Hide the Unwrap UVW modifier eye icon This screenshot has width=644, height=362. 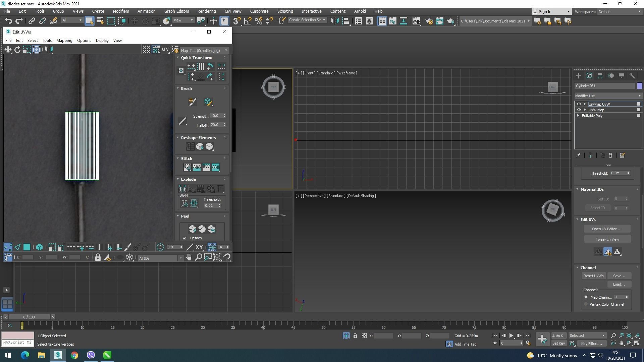point(579,104)
